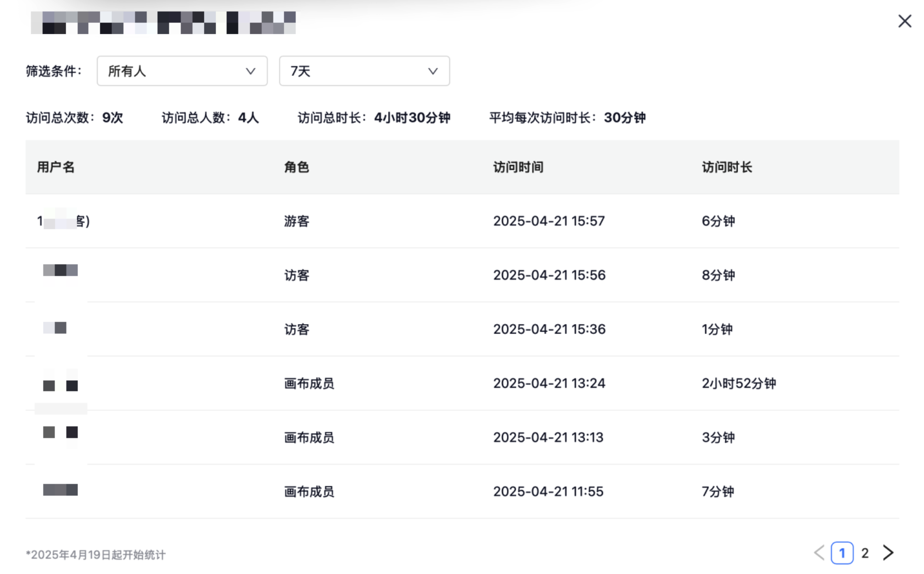This screenshot has width=924, height=574.
Task: Click the 7分钟 duration cell
Action: pos(718,492)
